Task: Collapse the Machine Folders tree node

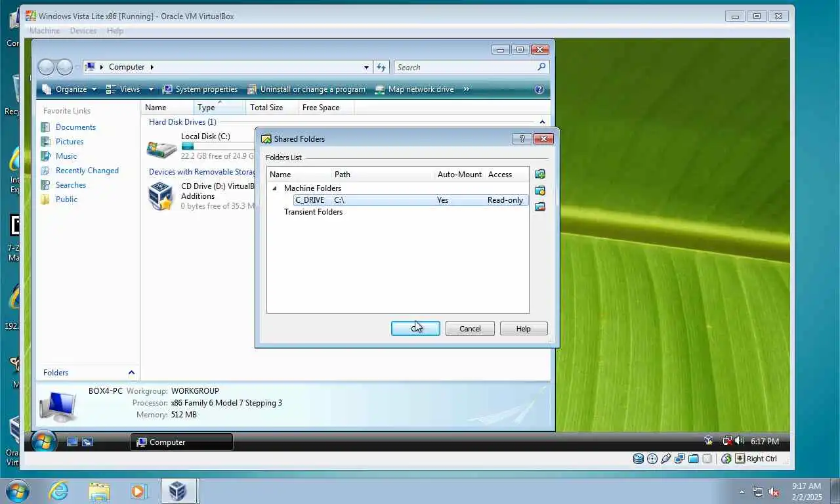Action: coord(275,188)
